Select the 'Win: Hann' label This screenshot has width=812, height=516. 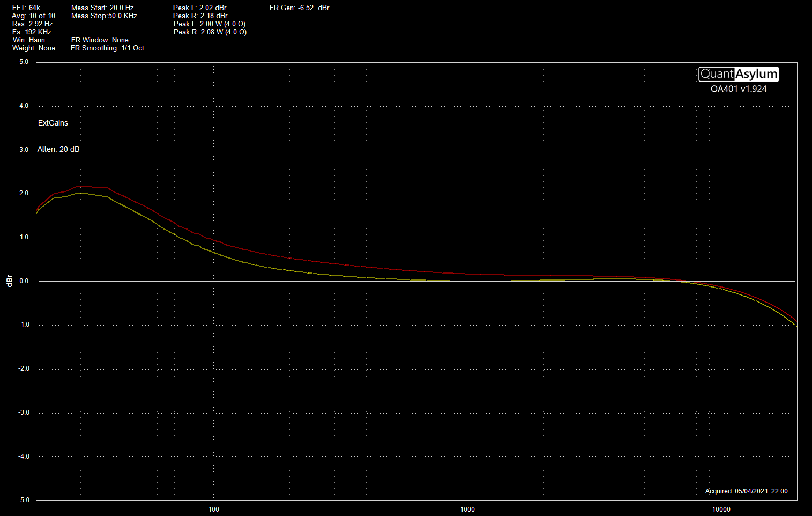click(x=29, y=40)
